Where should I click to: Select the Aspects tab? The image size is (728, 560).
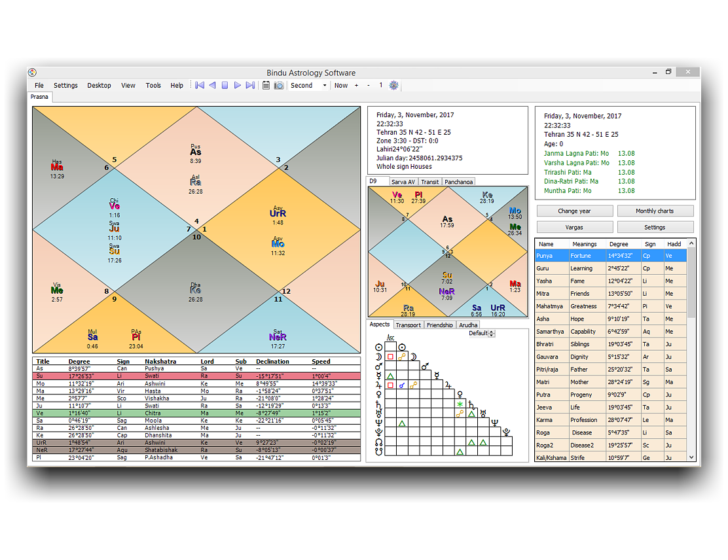(x=379, y=324)
